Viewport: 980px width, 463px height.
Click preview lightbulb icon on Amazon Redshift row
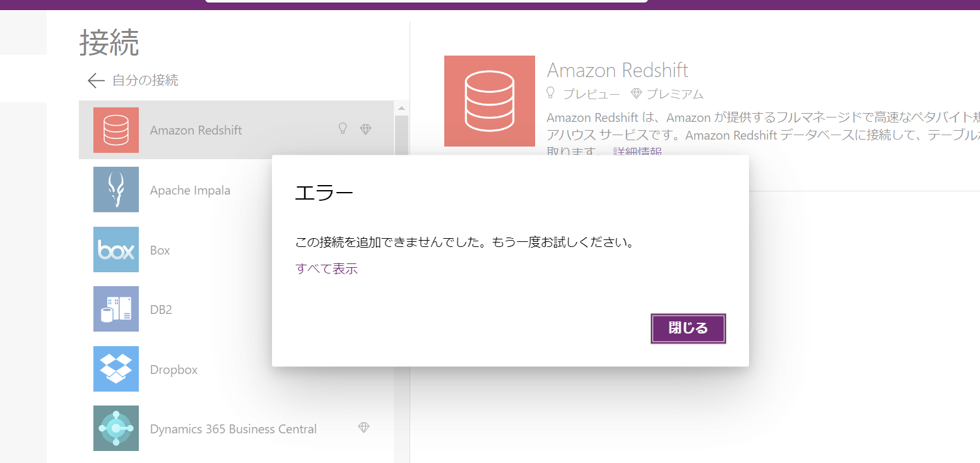pyautogui.click(x=343, y=129)
